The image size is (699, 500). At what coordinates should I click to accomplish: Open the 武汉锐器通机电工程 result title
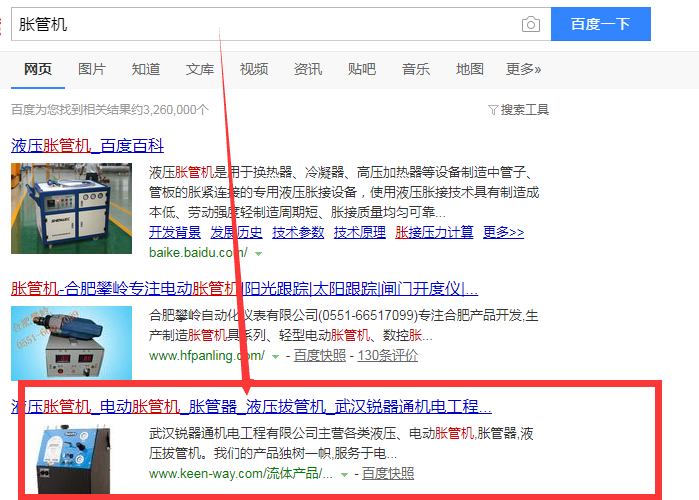[251, 406]
